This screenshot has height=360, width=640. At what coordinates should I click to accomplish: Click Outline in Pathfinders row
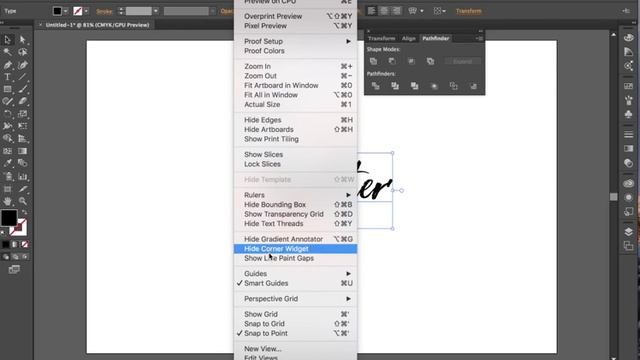click(x=453, y=86)
